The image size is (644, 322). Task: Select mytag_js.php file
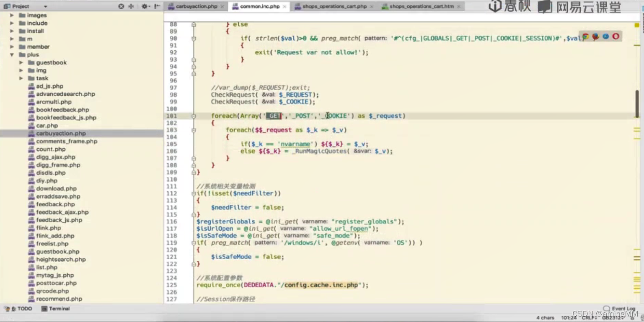(55, 276)
